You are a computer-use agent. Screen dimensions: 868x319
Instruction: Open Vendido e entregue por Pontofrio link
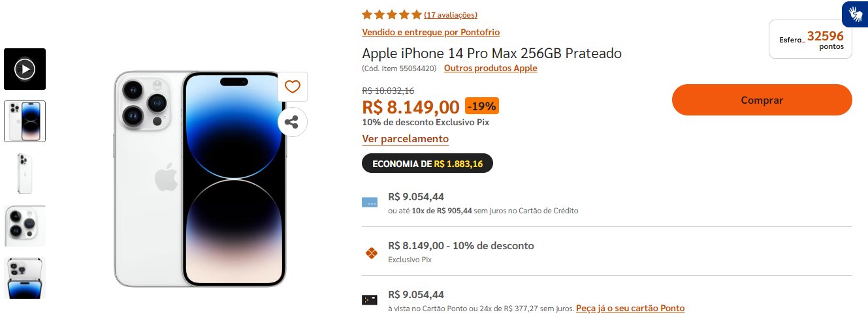(x=431, y=32)
